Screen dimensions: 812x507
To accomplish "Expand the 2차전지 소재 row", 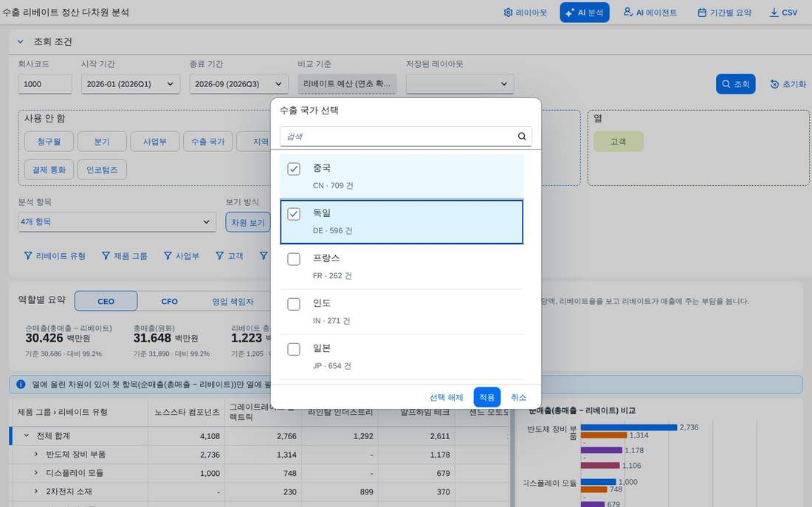I will (35, 491).
